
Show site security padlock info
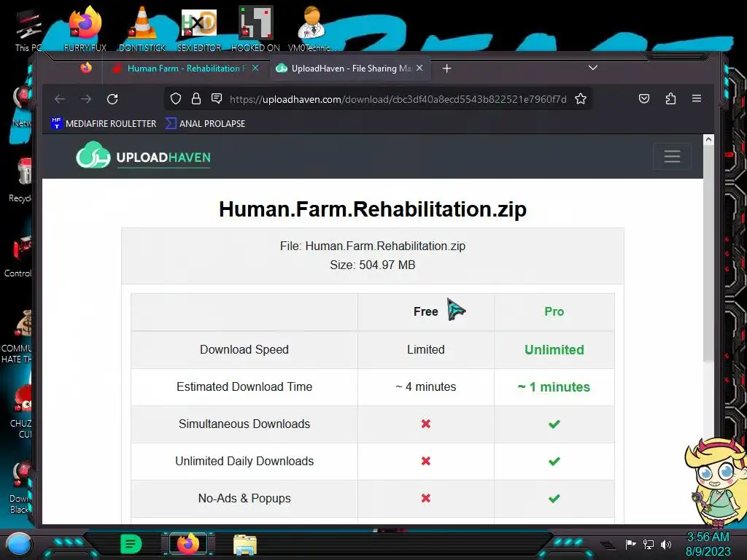196,98
